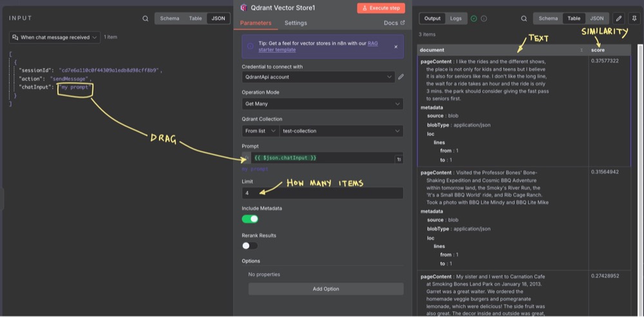Open the RAG starter template link

pos(318,46)
